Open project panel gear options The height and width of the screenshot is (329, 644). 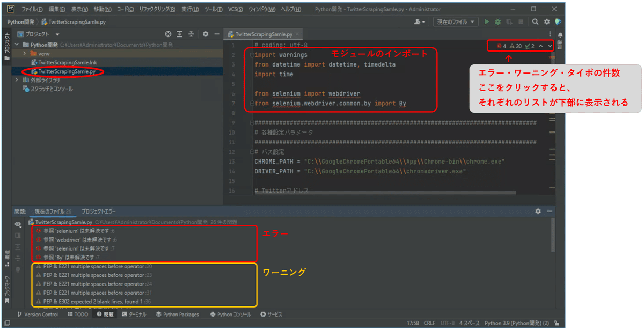pyautogui.click(x=206, y=34)
